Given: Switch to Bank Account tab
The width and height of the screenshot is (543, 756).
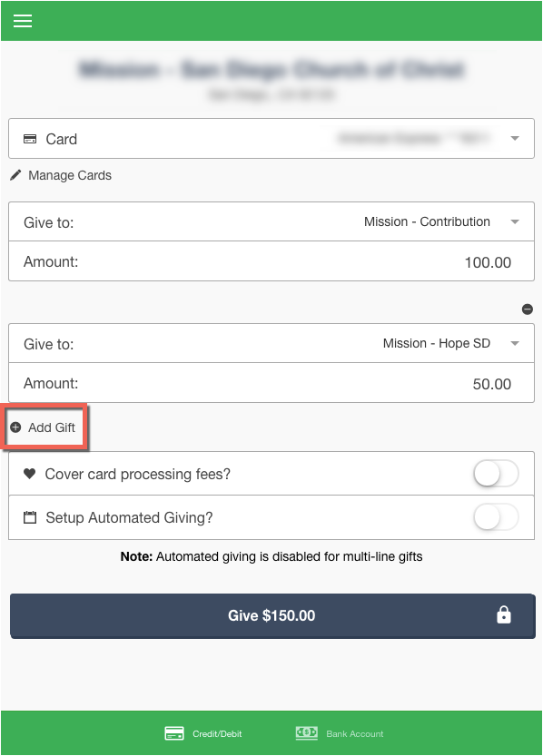Looking at the screenshot, I should [x=340, y=733].
